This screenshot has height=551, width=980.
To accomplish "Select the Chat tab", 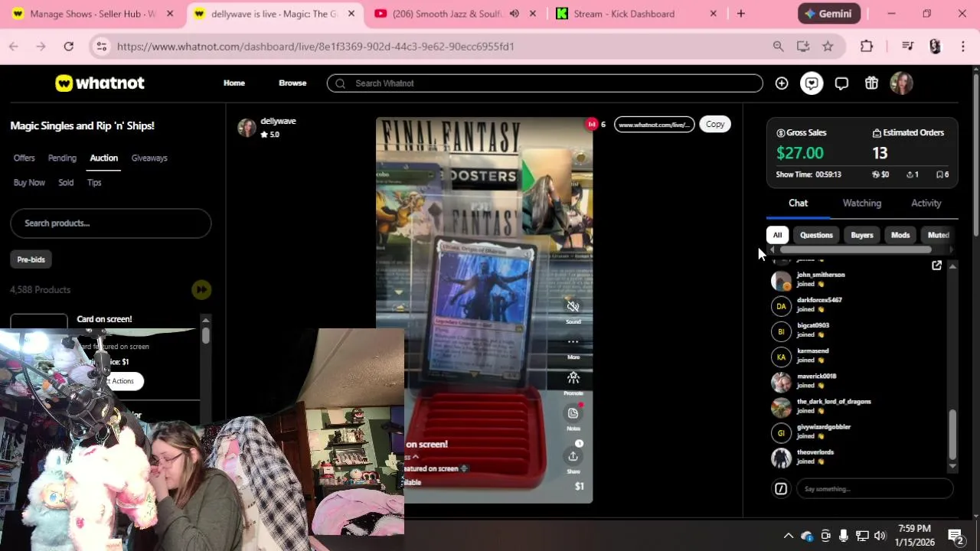I will coord(798,204).
